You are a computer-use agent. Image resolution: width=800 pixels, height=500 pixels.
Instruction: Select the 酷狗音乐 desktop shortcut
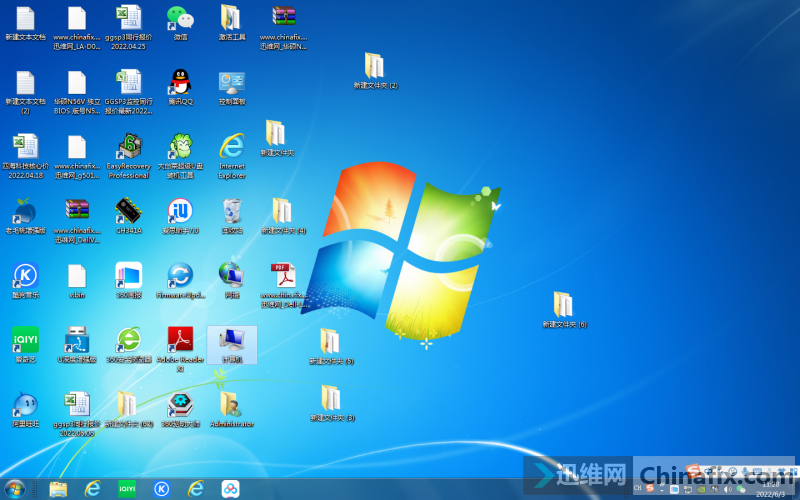click(26, 280)
